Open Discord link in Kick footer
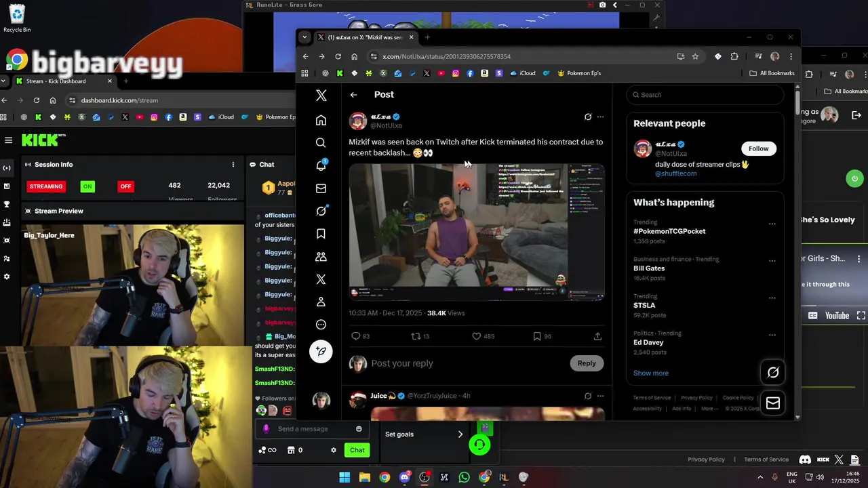This screenshot has height=488, width=868. 805,460
